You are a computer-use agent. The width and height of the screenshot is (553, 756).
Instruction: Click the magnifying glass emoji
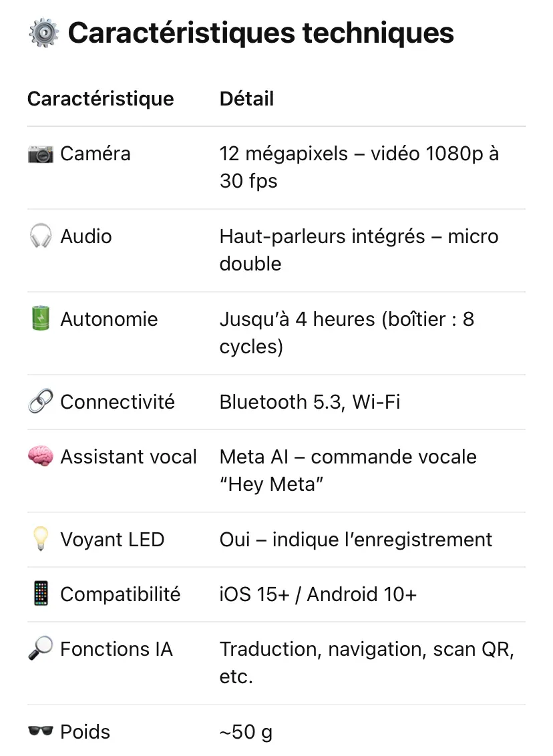[x=41, y=649]
